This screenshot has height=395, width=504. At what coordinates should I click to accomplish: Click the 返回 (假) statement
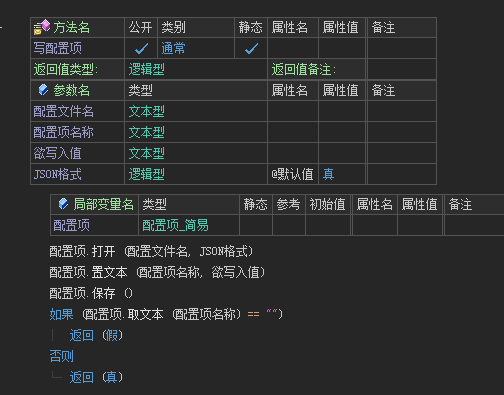tap(96, 335)
